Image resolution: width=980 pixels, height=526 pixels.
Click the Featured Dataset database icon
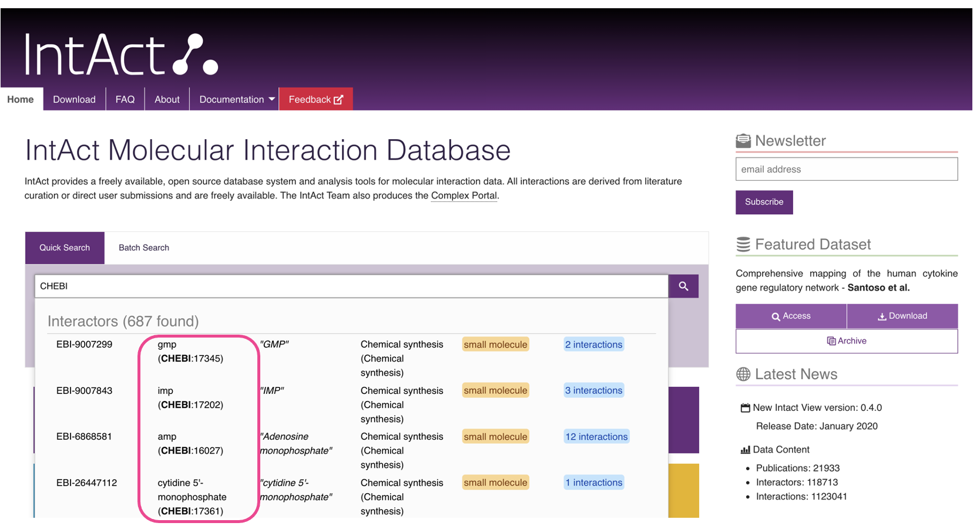(x=743, y=244)
